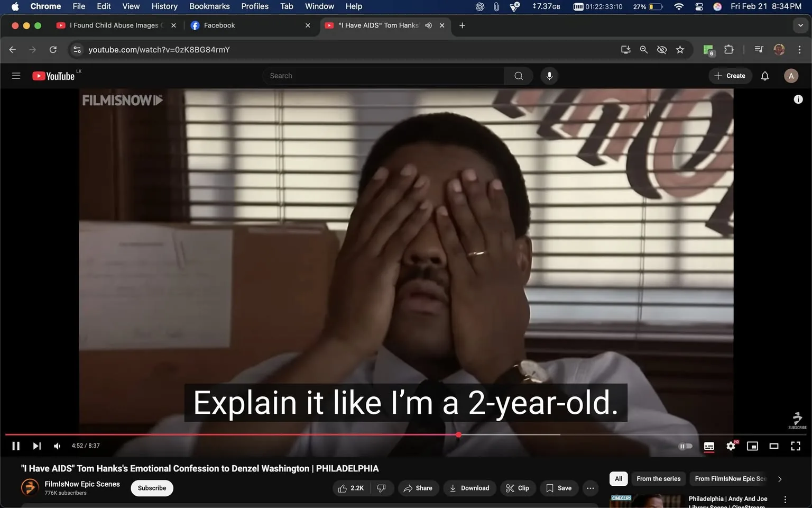
Task: Toggle theater mode view
Action: [773, 446]
